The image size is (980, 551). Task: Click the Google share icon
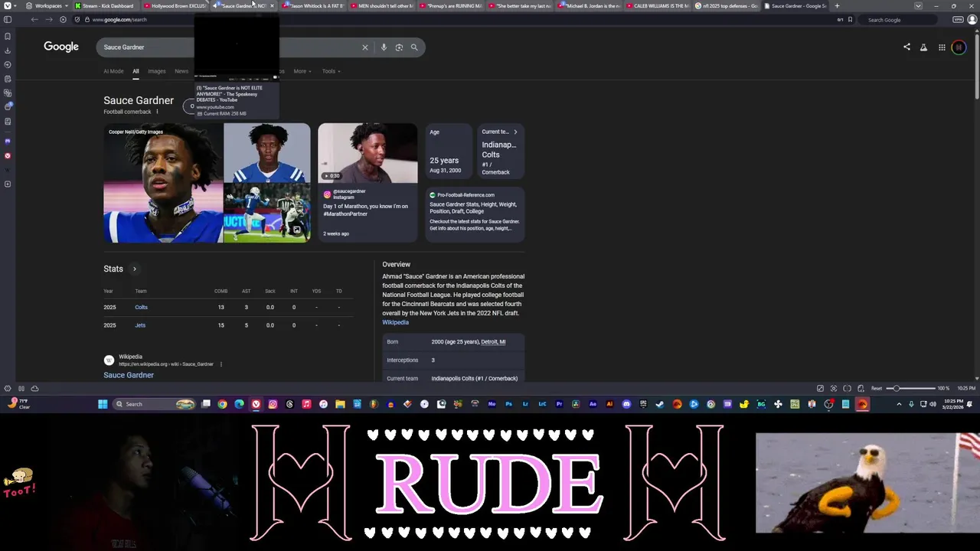pyautogui.click(x=906, y=47)
